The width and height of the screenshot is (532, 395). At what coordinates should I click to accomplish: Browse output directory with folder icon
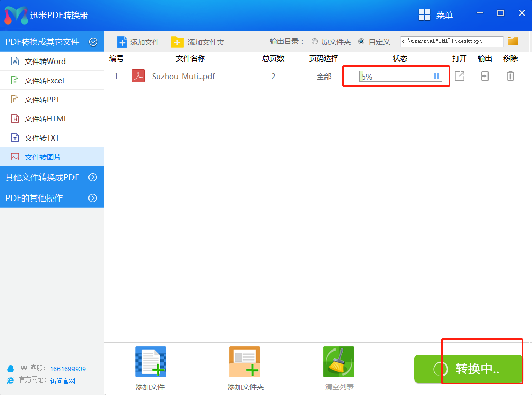pyautogui.click(x=513, y=41)
